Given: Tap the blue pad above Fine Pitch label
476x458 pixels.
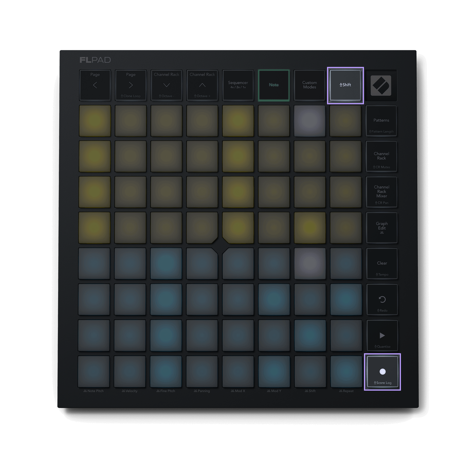Looking at the screenshot, I should 166,371.
